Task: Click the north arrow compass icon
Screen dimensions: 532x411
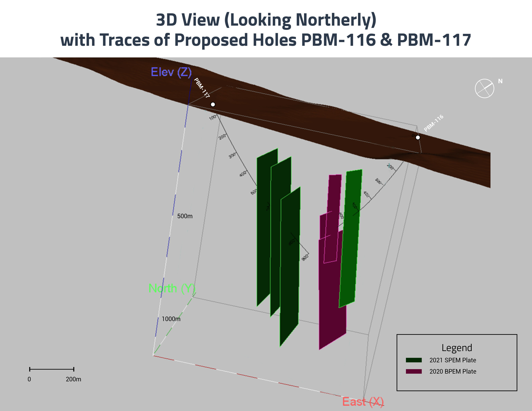Action: point(485,88)
